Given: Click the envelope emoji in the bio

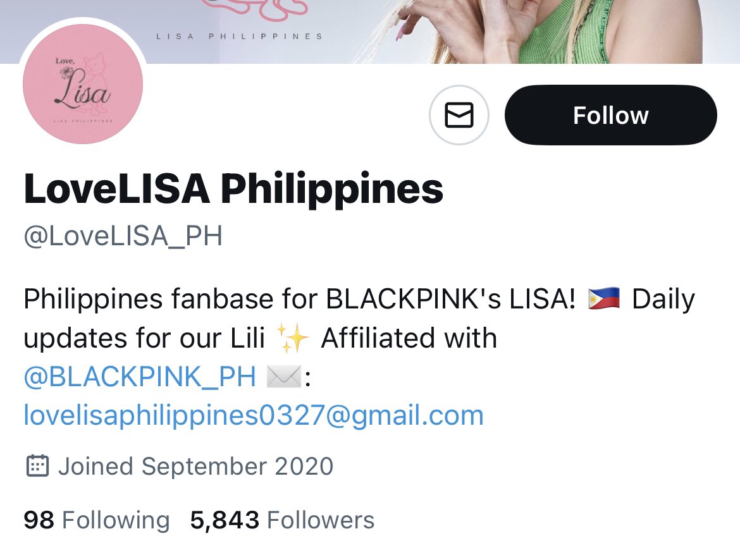Looking at the screenshot, I should coord(283,377).
